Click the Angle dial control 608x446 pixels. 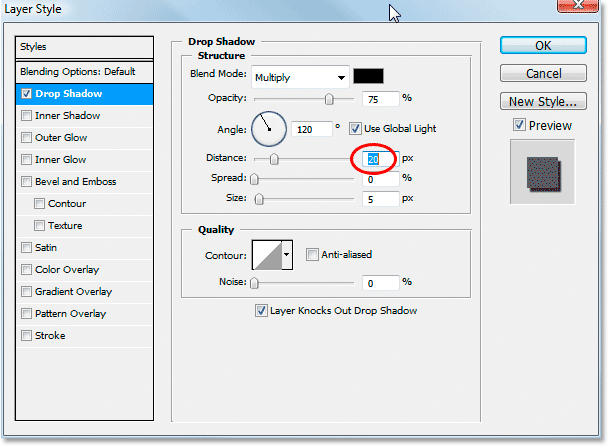(x=268, y=128)
